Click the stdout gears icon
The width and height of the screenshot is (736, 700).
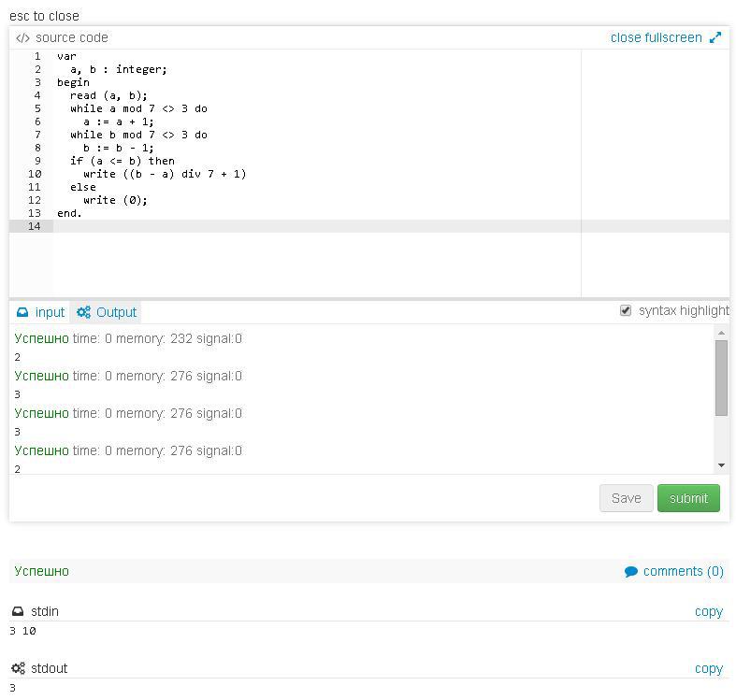point(18,668)
